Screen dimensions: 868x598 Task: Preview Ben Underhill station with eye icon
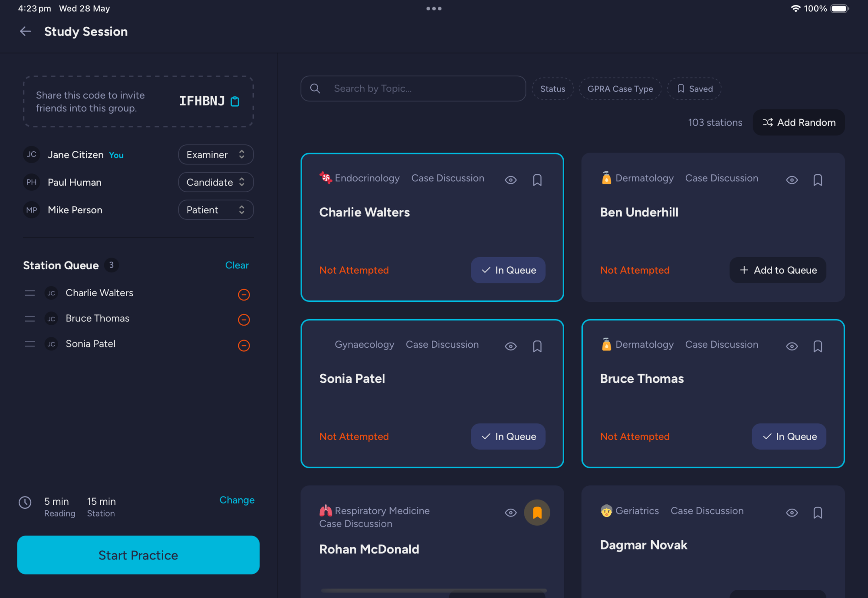coord(792,180)
